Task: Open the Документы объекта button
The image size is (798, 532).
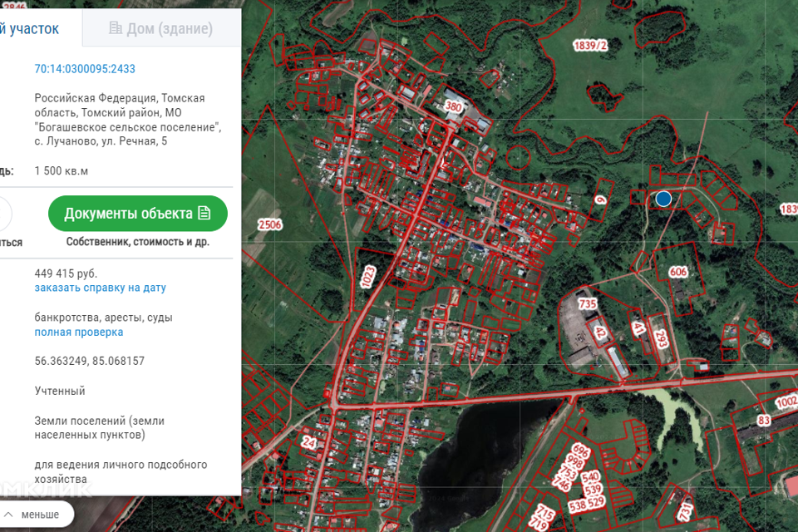Action: click(137, 214)
